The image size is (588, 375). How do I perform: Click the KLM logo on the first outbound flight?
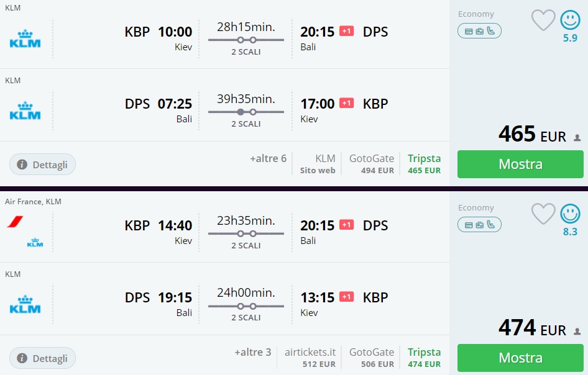pyautogui.click(x=25, y=39)
